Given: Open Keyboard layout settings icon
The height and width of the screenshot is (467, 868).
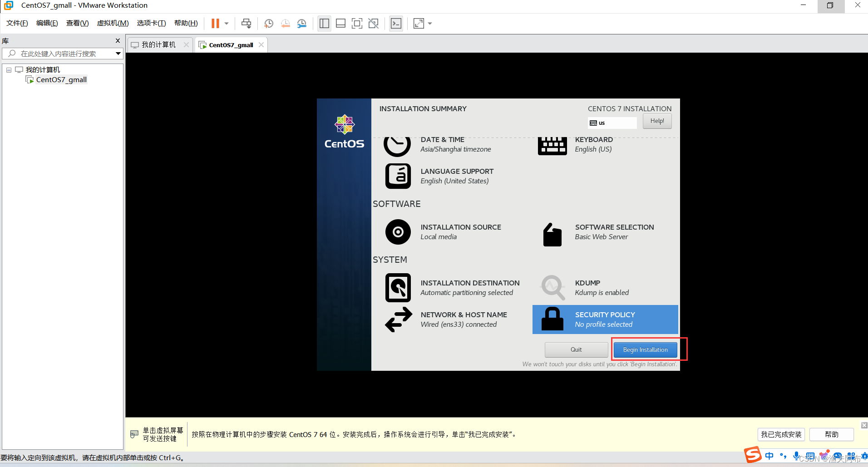Looking at the screenshot, I should pyautogui.click(x=552, y=145).
